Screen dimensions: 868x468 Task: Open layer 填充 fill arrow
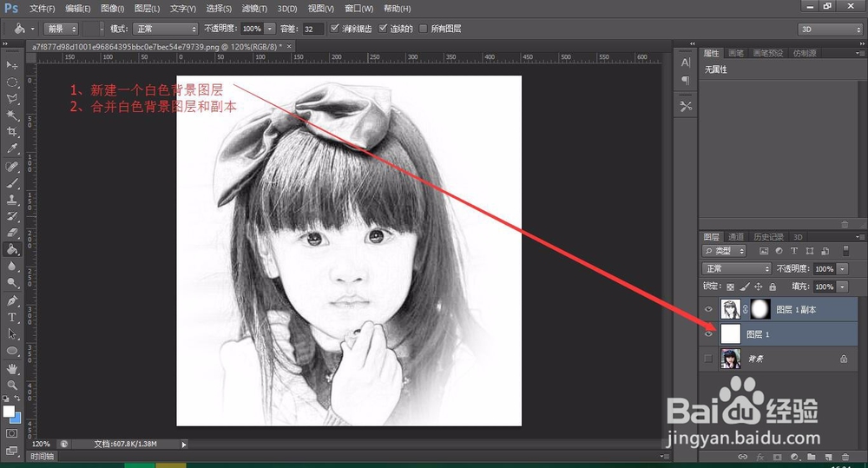click(x=843, y=287)
